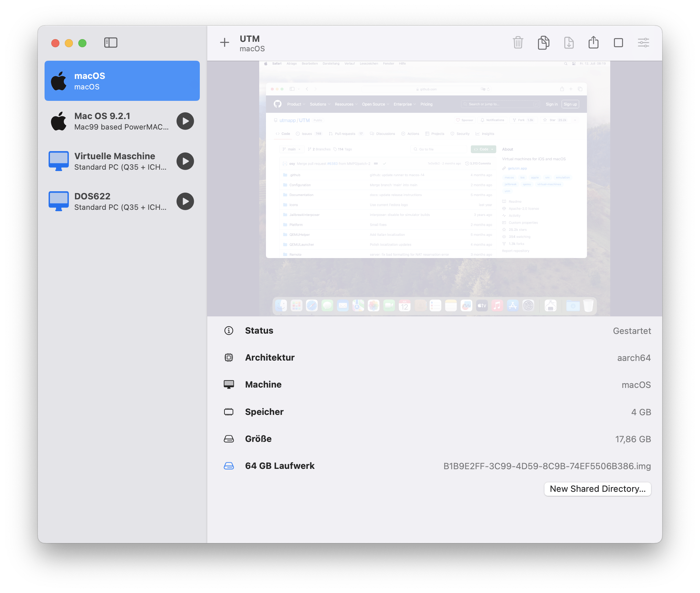700x593 pixels.
Task: Click the Status info icon
Action: point(229,331)
